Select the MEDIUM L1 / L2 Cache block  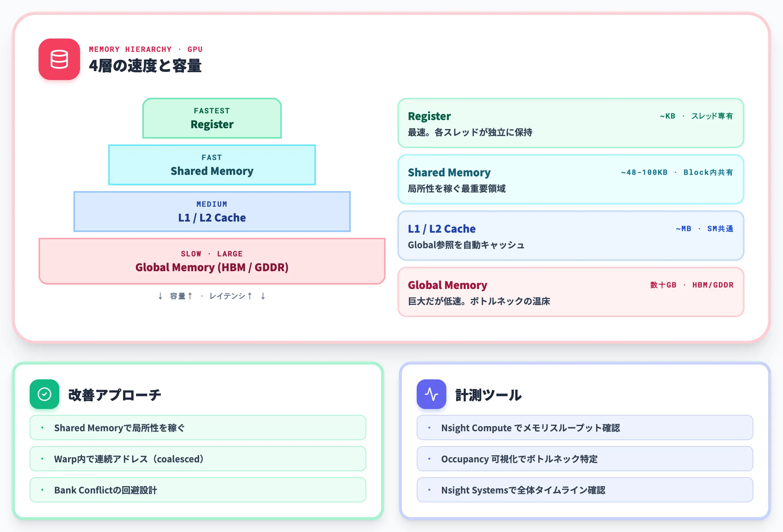212,212
